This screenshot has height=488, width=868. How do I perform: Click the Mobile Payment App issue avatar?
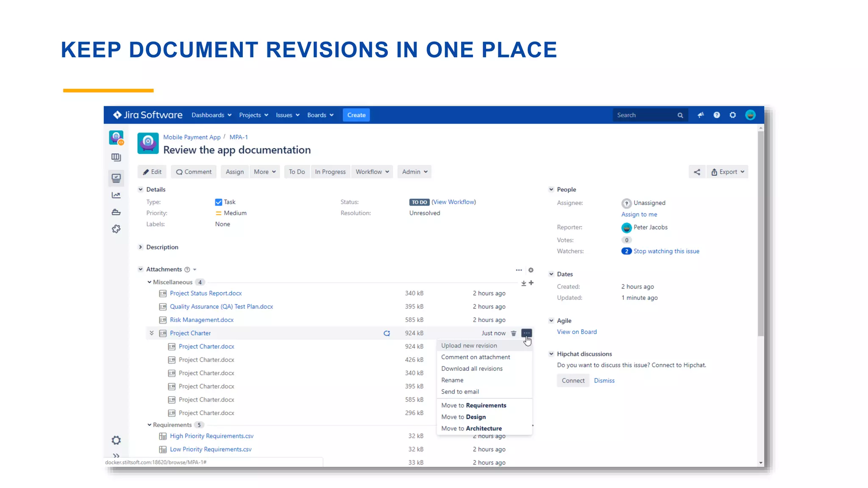(x=148, y=143)
